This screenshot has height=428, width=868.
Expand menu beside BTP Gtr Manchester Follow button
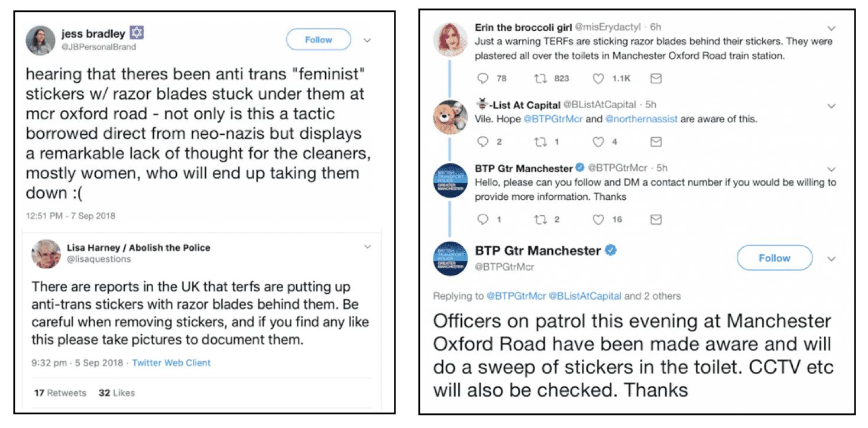[x=831, y=259]
